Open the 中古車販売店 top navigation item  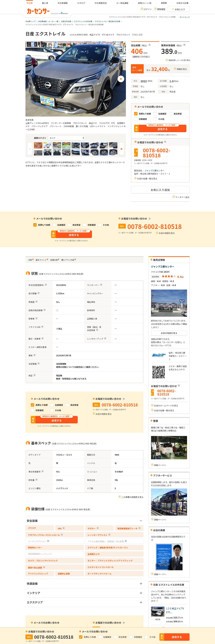pos(101,3)
